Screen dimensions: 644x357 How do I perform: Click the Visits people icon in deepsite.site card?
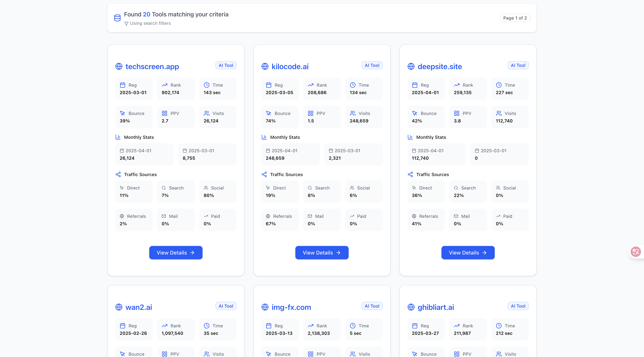pyautogui.click(x=499, y=113)
